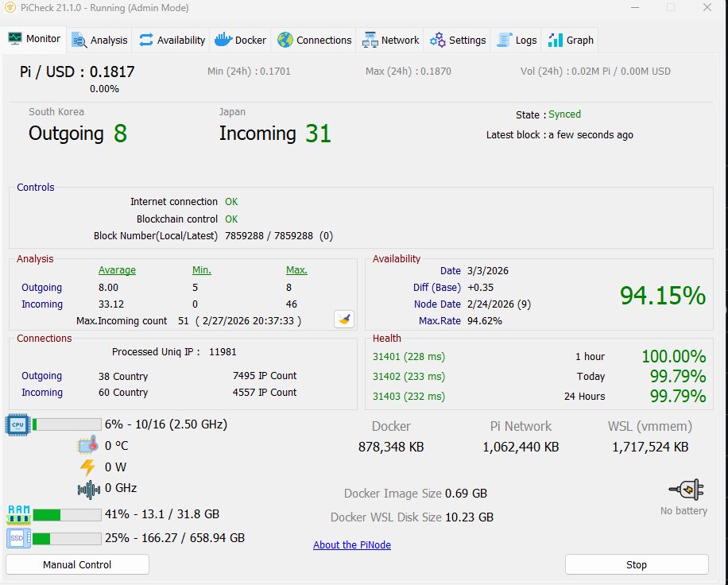Click the WSL (vmmem) 1,717,524 KB value
The height and width of the screenshot is (585, 728).
pos(650,447)
